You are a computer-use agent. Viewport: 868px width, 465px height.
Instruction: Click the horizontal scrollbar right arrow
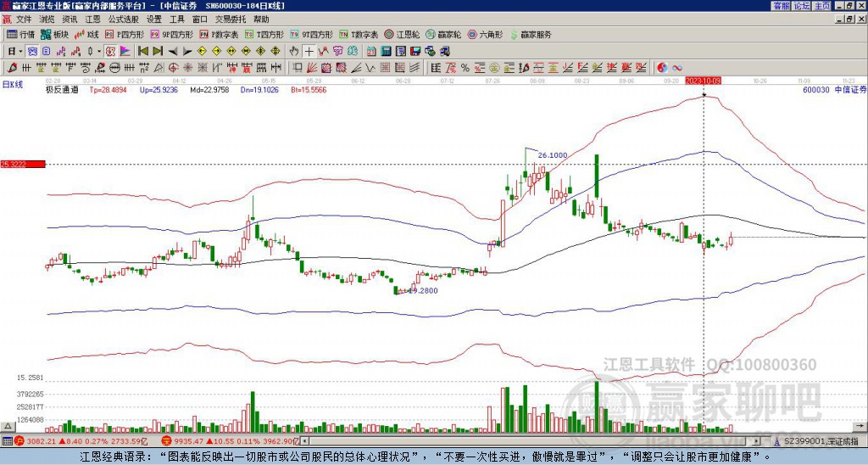click(x=757, y=441)
